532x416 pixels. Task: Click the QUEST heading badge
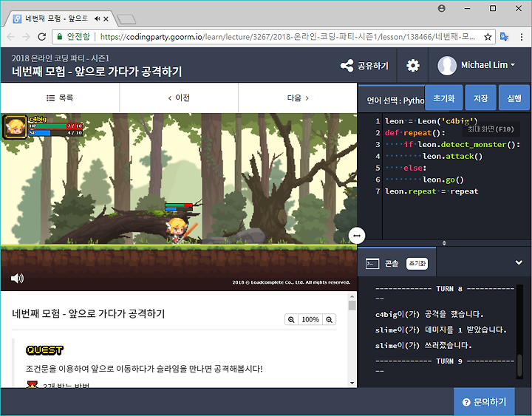click(x=44, y=350)
